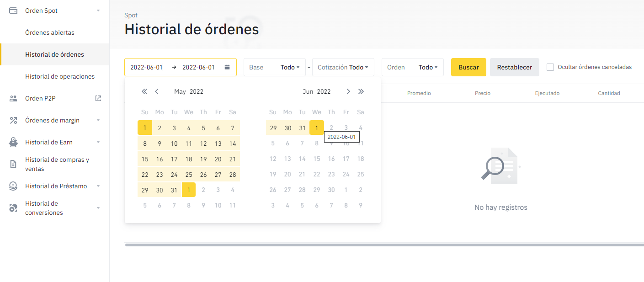Select May 25 in the calendar
The image size is (644, 282).
tap(189, 175)
